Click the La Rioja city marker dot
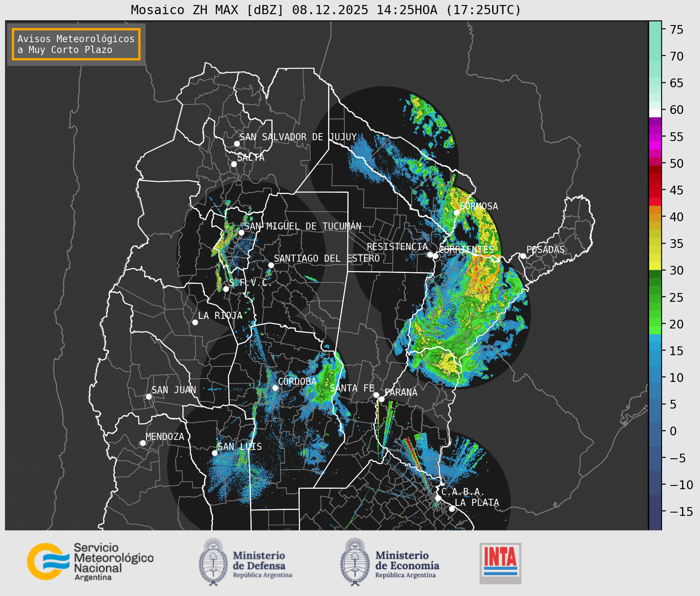700x596 pixels. [195, 322]
